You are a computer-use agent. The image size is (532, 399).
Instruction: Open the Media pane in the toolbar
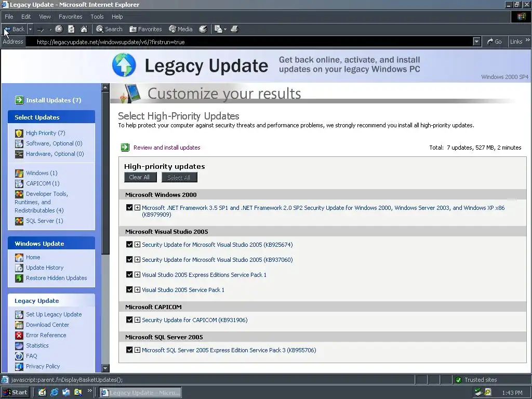181,29
